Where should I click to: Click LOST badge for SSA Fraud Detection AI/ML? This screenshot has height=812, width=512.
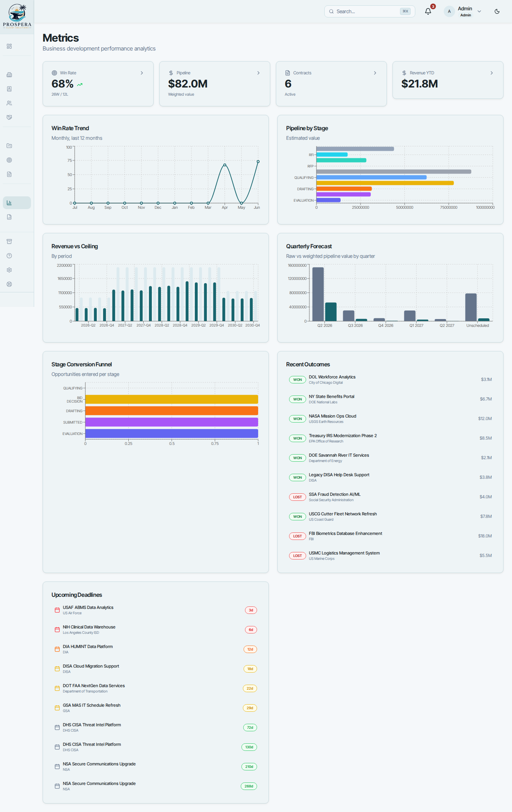[298, 497]
